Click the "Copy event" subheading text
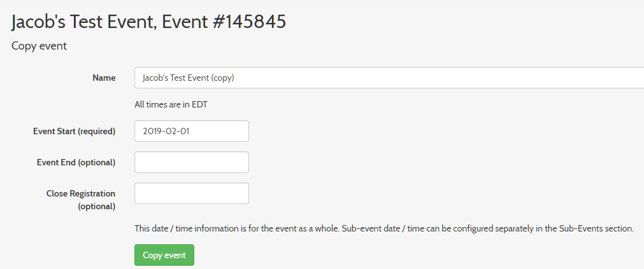Image resolution: width=644 pixels, height=269 pixels. (x=39, y=46)
